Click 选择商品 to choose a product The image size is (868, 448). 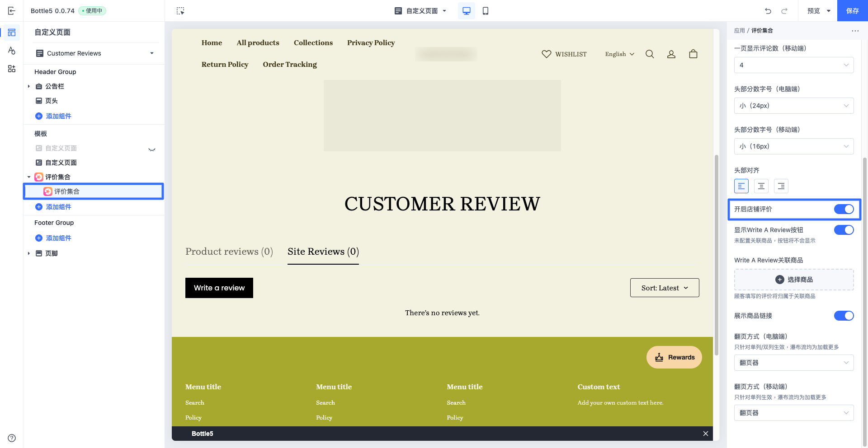click(x=794, y=280)
